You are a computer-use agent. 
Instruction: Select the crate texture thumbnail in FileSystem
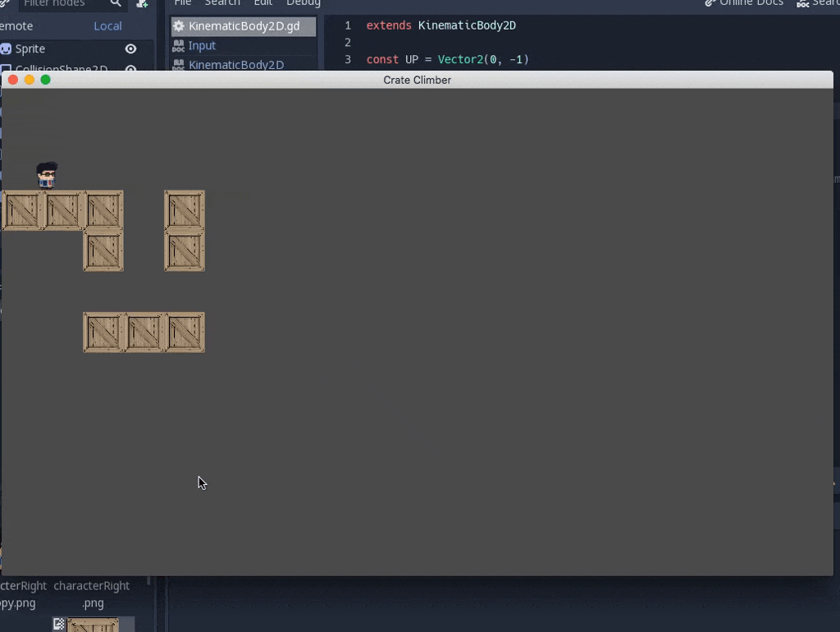(92, 625)
